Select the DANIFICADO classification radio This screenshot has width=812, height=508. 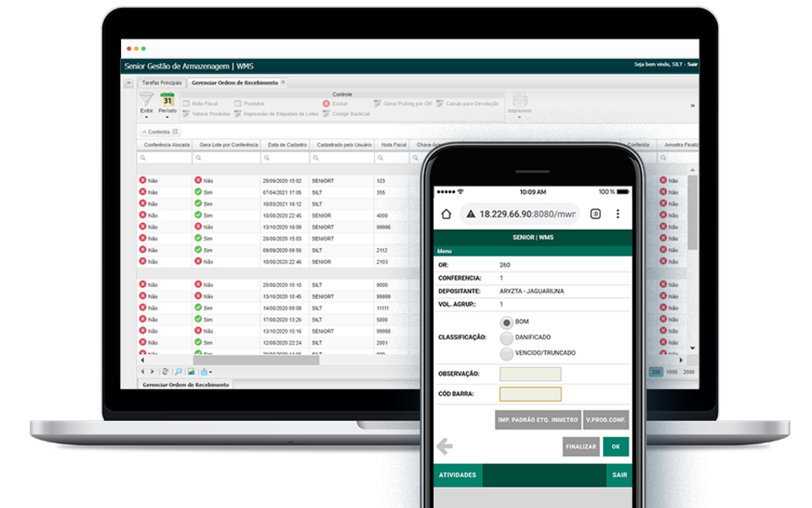507,338
